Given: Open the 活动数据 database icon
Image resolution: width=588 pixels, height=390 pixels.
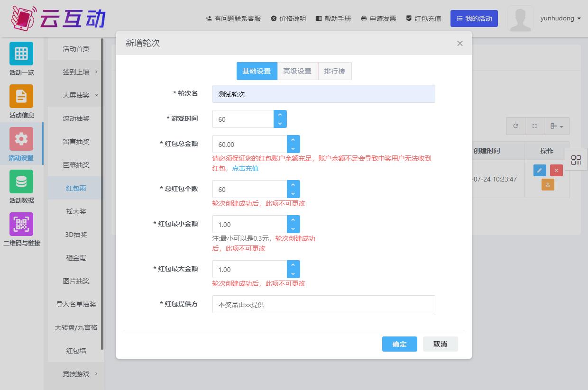Looking at the screenshot, I should pyautogui.click(x=21, y=181).
